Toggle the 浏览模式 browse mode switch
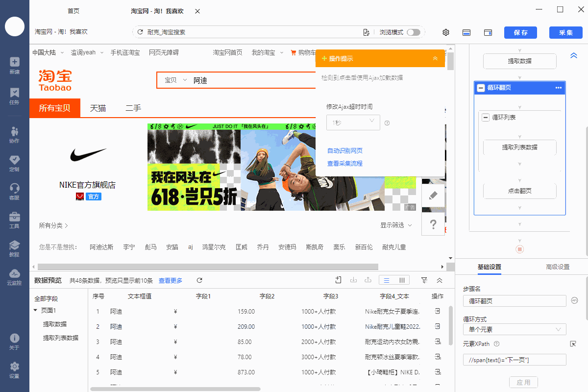Viewport: 588px width, 392px height. coord(414,32)
